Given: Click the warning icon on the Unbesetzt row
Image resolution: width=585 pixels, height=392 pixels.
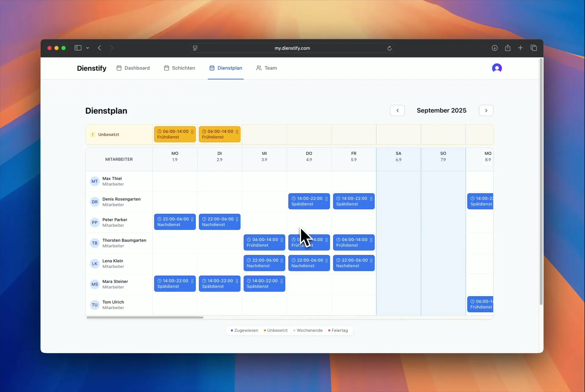Looking at the screenshot, I should (x=92, y=134).
